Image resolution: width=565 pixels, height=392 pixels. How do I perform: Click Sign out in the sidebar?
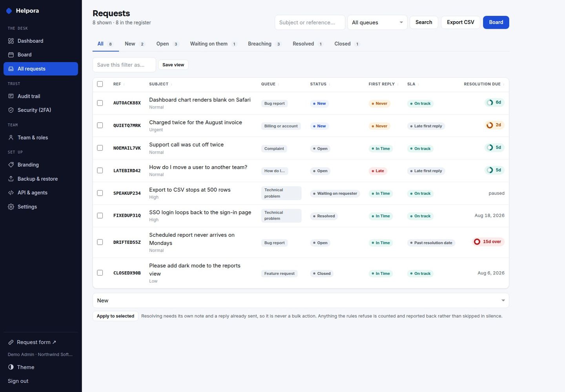[18, 381]
